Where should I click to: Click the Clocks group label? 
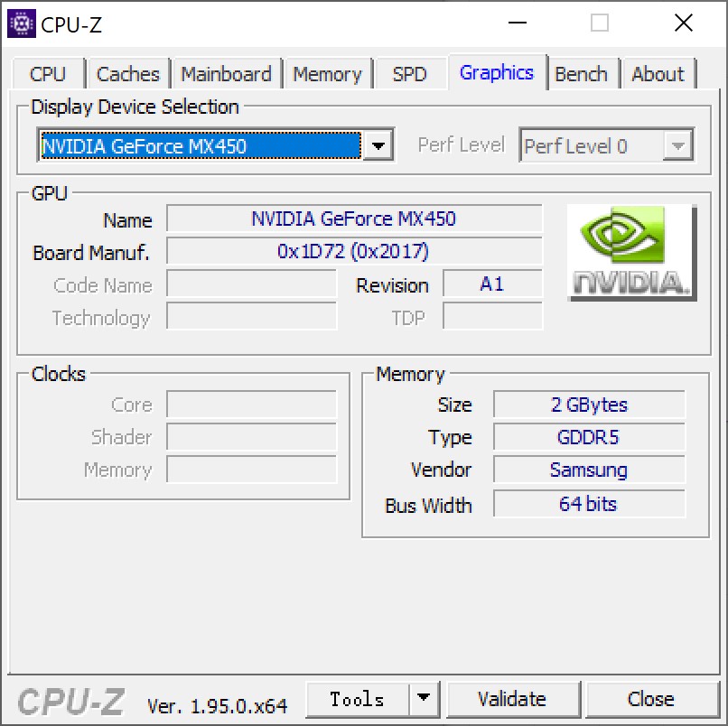[59, 374]
